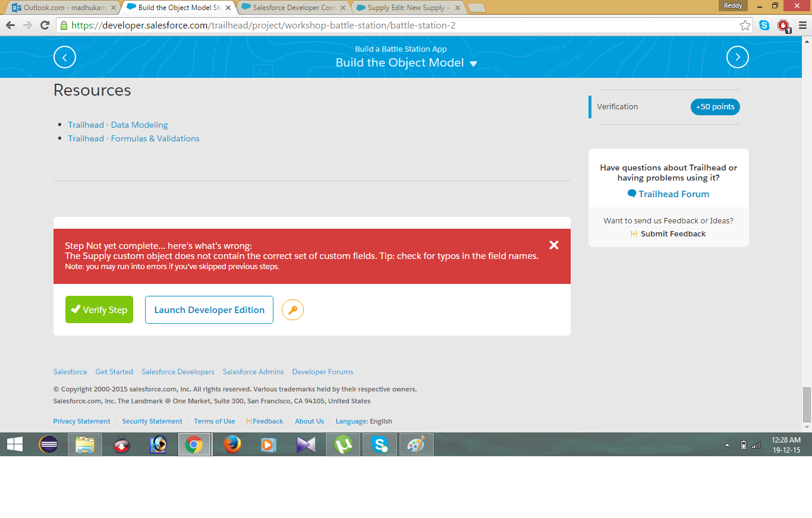Open the Security Statement link
This screenshot has width=812, height=518.
point(152,421)
